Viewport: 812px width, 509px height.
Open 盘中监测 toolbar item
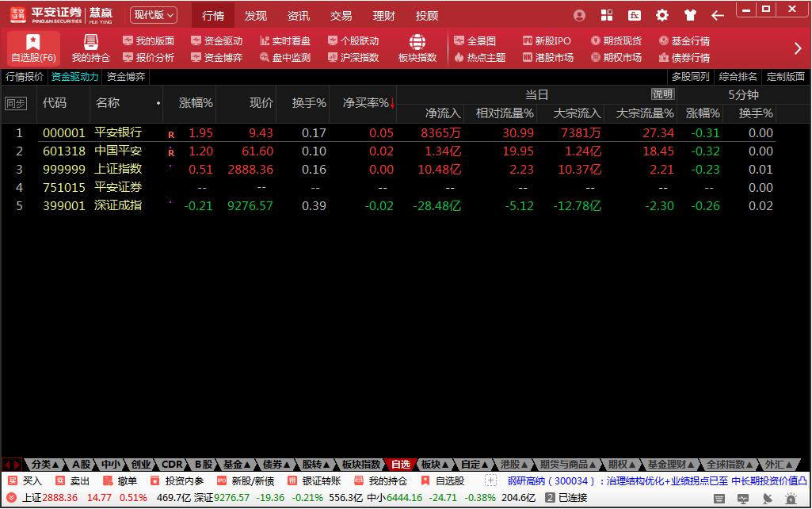[x=285, y=58]
